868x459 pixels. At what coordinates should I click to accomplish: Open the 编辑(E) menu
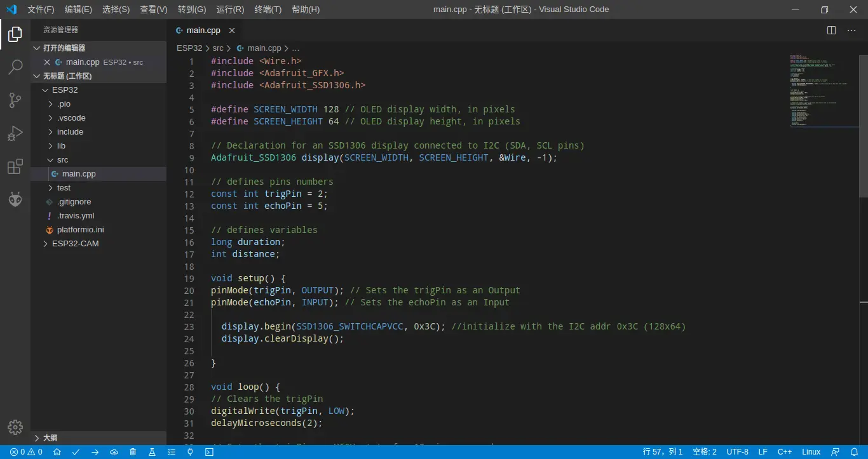click(x=78, y=10)
